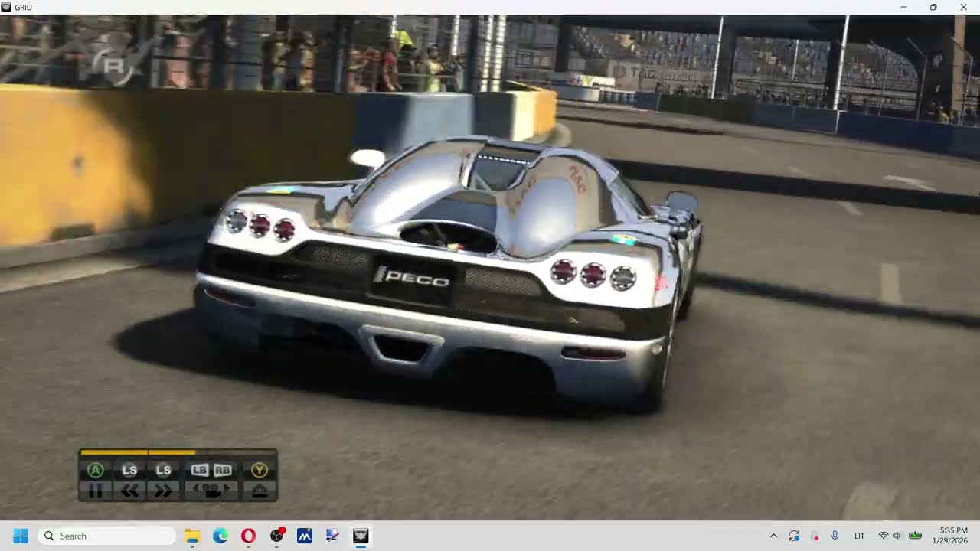Close the GRID window
The image size is (980, 551).
(x=963, y=7)
